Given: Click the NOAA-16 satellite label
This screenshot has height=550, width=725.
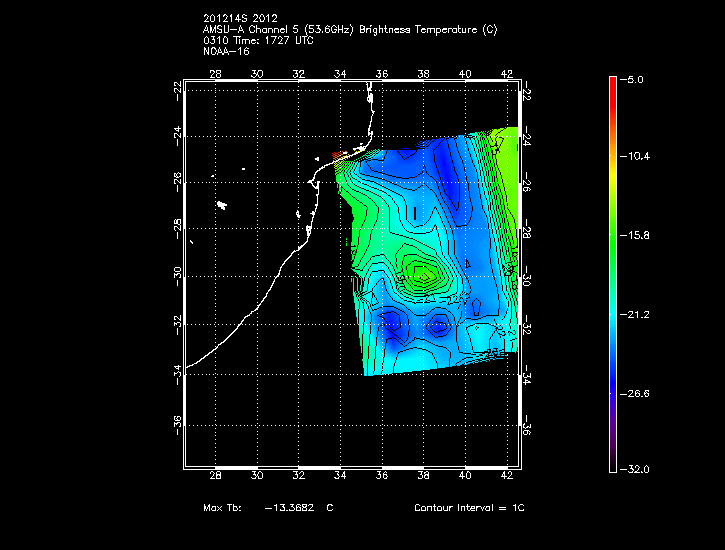Looking at the screenshot, I should click(x=225, y=52).
